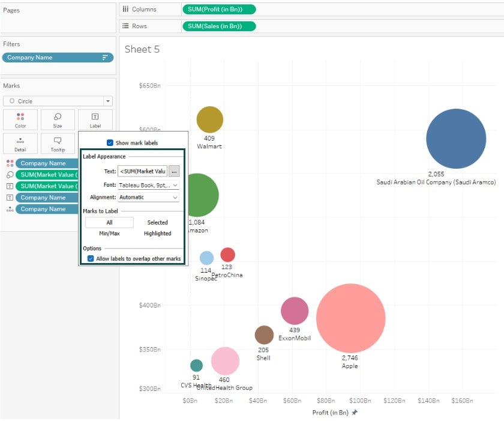Click the UnitedHealth Group text label
Screen dimensions: 504x421
pos(224,387)
